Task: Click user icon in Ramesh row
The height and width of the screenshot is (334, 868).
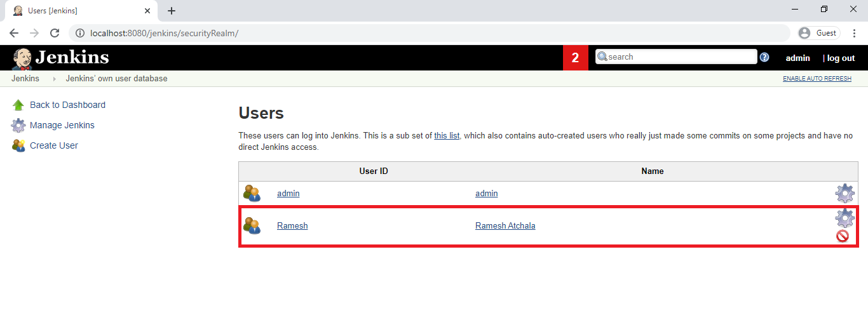Action: pyautogui.click(x=252, y=225)
